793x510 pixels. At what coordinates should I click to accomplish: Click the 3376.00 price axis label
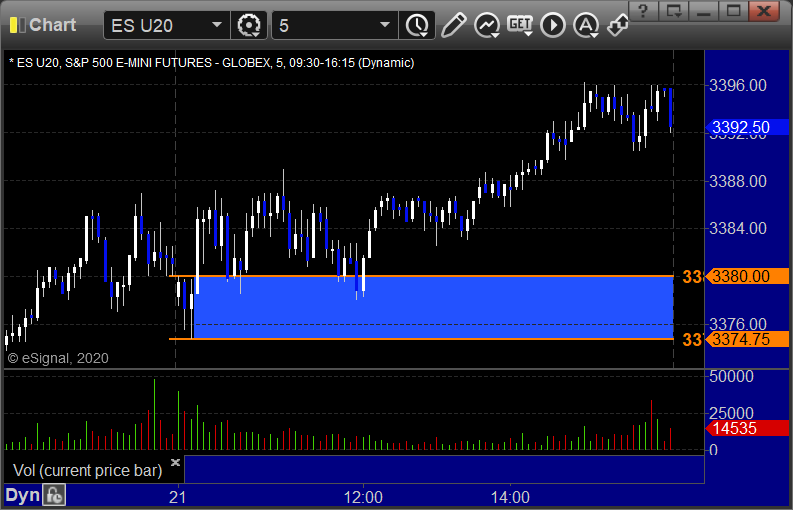pyautogui.click(x=738, y=324)
